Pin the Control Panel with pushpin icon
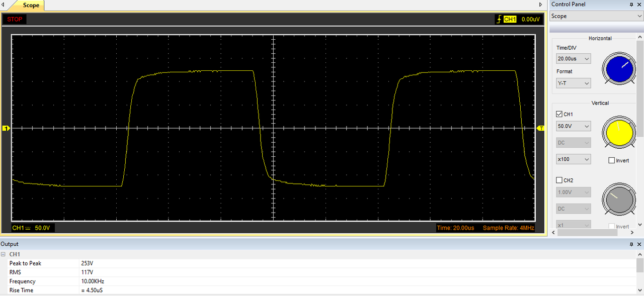The width and height of the screenshot is (644, 296). click(631, 5)
